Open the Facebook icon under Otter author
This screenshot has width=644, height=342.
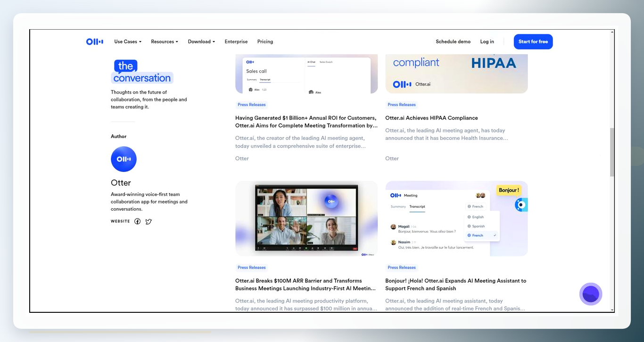pos(138,221)
